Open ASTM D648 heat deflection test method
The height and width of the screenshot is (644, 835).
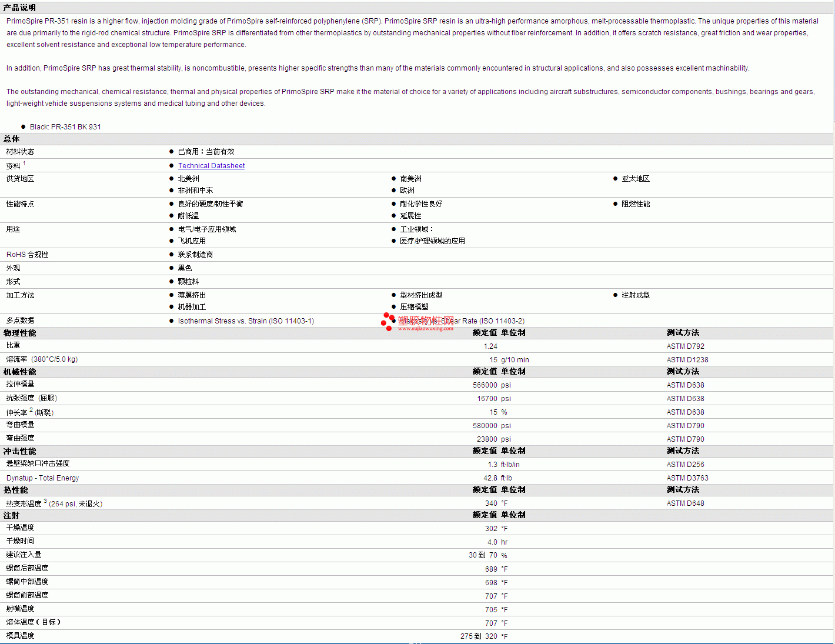pos(685,503)
